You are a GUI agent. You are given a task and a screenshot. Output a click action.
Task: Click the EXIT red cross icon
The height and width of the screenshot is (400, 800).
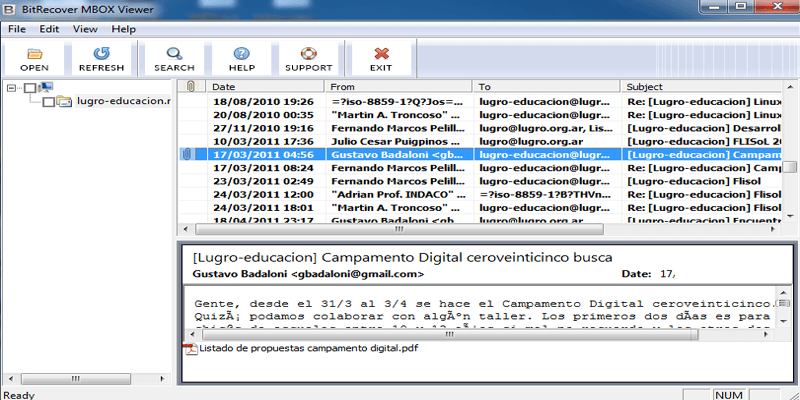coord(381,53)
